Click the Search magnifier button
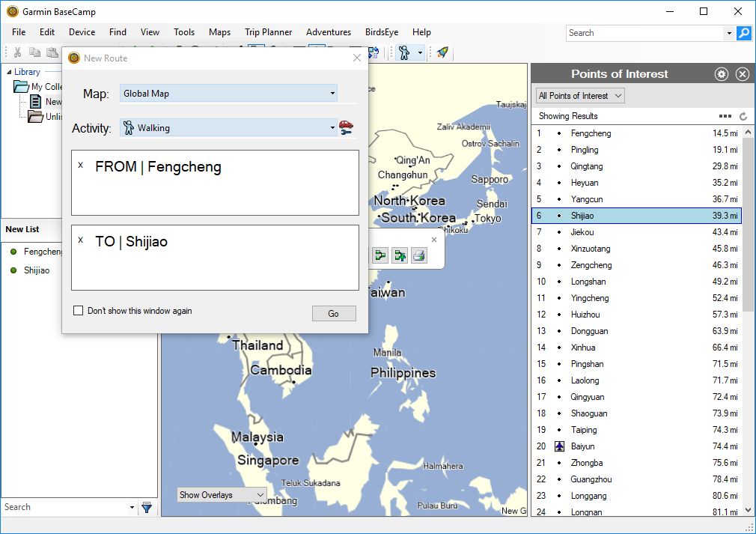The width and height of the screenshot is (756, 534). (x=744, y=33)
